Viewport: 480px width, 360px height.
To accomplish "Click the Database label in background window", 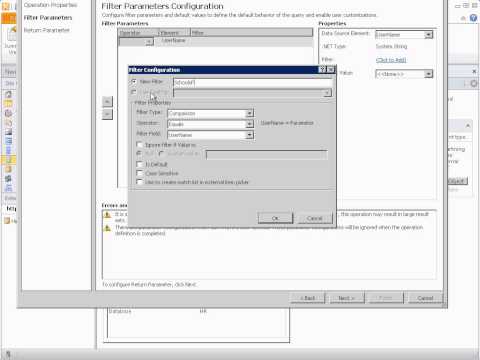I will coord(120,311).
